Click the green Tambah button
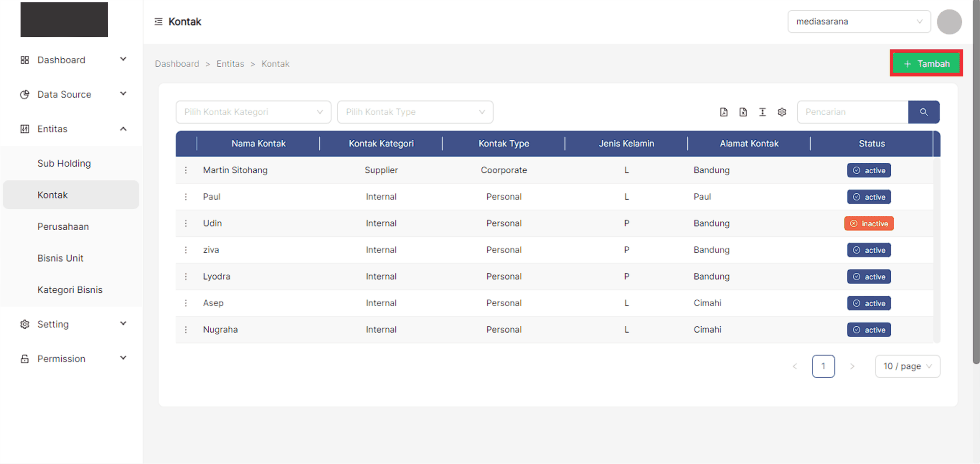Image resolution: width=980 pixels, height=464 pixels. pyautogui.click(x=926, y=64)
